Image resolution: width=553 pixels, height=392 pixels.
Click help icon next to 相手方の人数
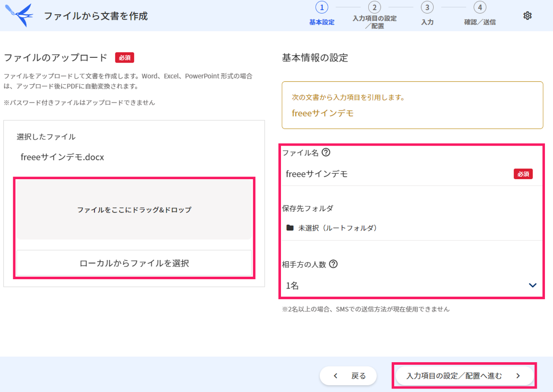333,264
